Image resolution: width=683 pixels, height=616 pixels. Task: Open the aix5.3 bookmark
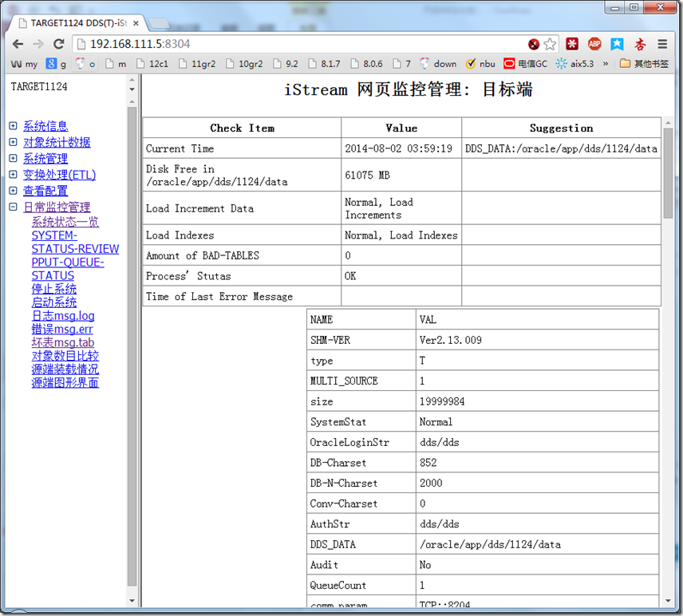575,64
